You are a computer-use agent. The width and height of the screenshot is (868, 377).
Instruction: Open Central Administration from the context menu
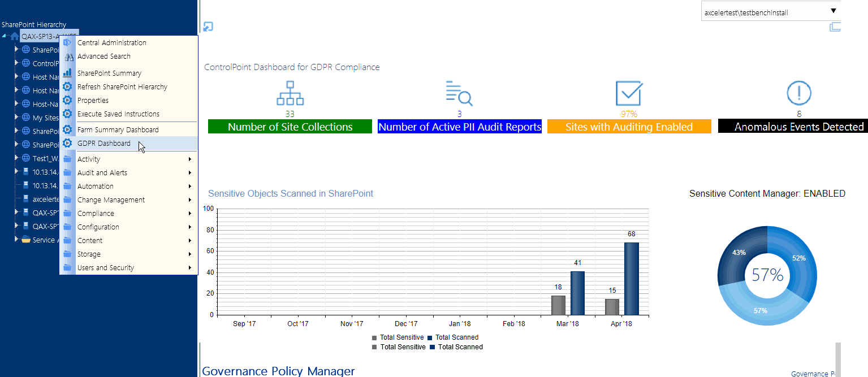111,42
